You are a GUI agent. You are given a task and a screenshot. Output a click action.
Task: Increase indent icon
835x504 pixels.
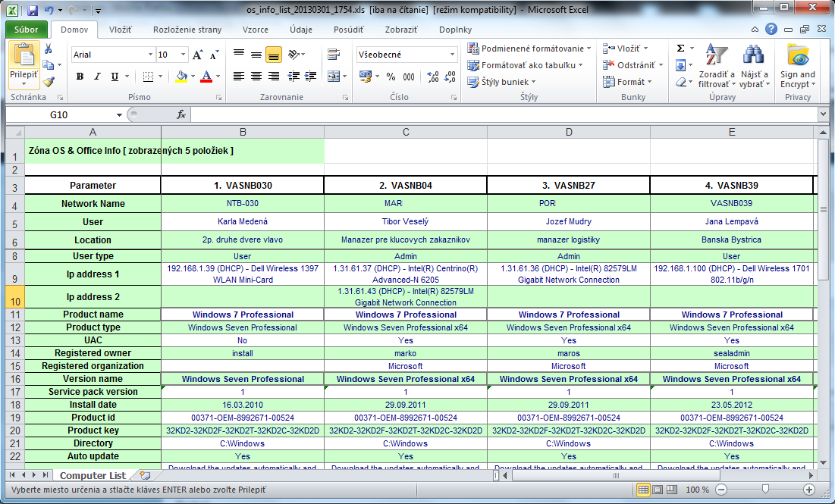310,77
